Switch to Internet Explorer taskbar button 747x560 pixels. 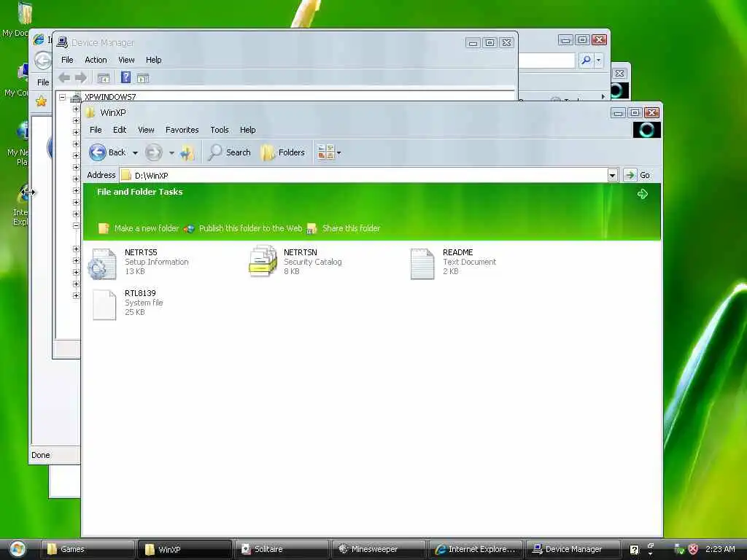pyautogui.click(x=476, y=550)
